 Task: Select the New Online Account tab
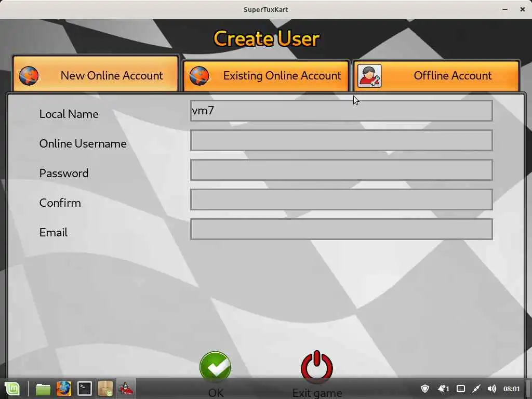(x=96, y=74)
